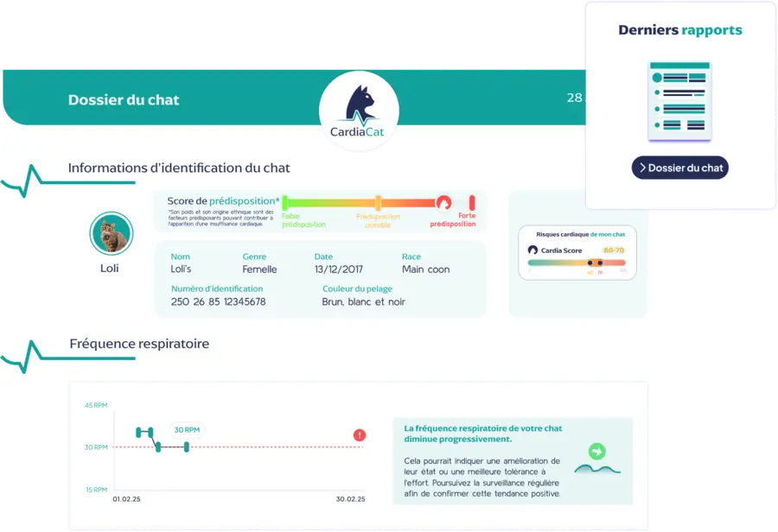Select the Risques cardiaque de mon chat title

click(x=581, y=235)
